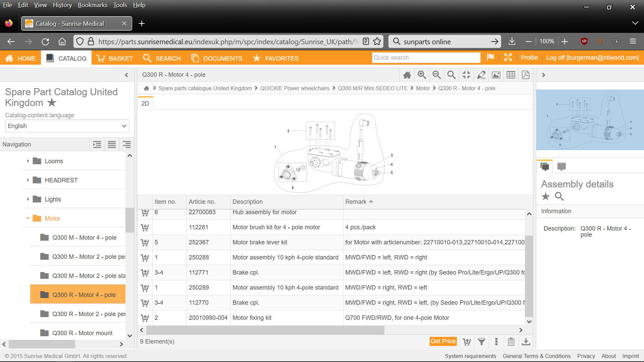Click into the Quick search field
Image resolution: width=644 pixels, height=362 pixels.
[426, 58]
